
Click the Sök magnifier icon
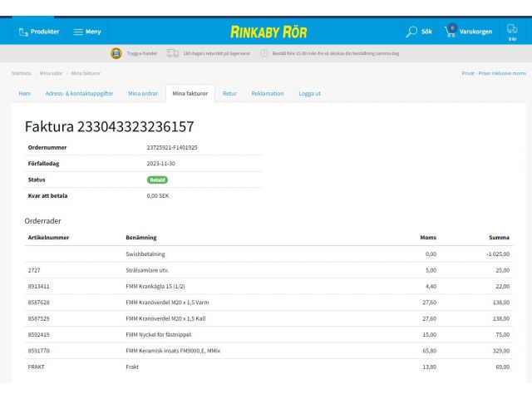pyautogui.click(x=412, y=32)
